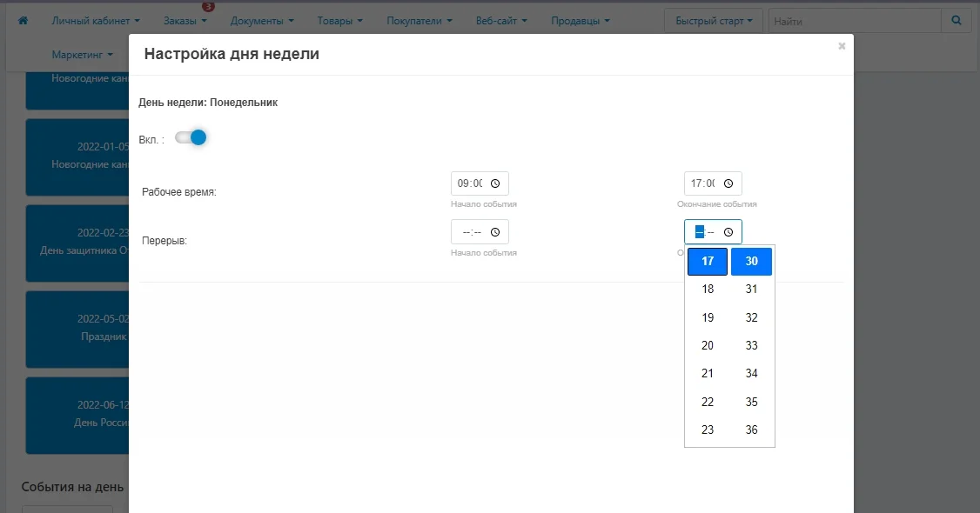
Task: Click the 2022-01-05 Новогодние каникулы card
Action: coord(77,157)
